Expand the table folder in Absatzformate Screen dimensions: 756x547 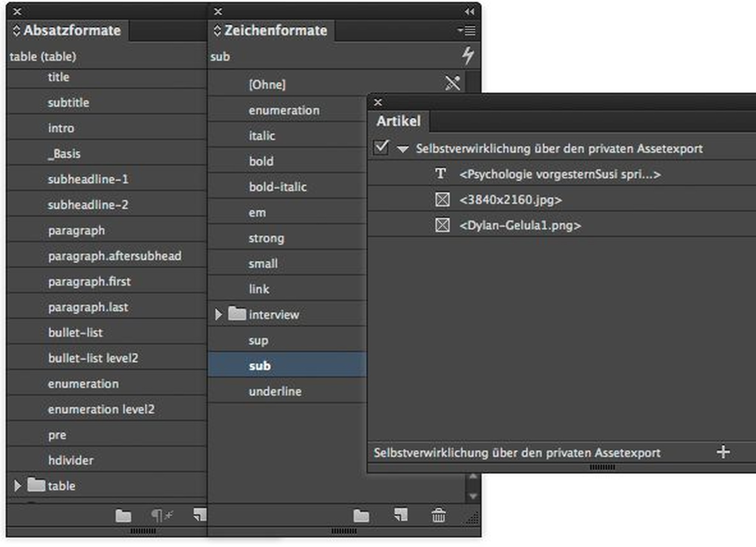17,485
